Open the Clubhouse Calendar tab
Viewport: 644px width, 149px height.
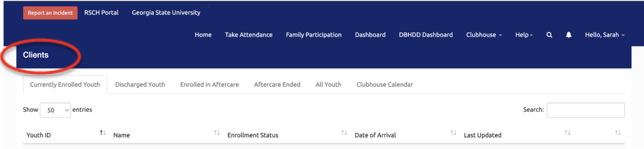click(x=385, y=85)
